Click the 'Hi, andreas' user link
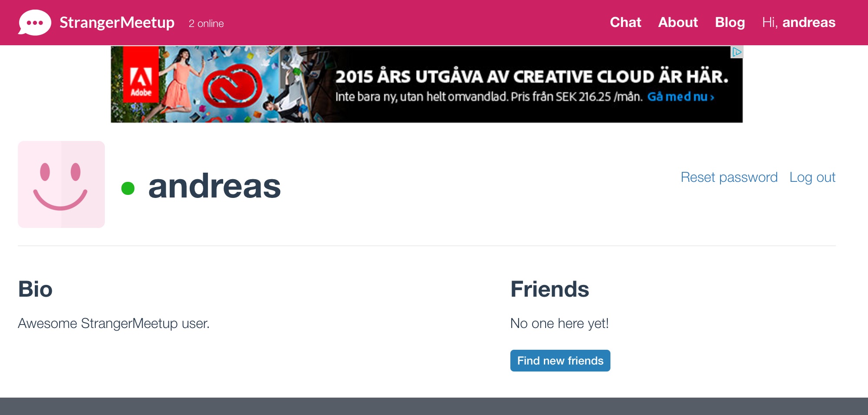The image size is (868, 415). point(798,22)
